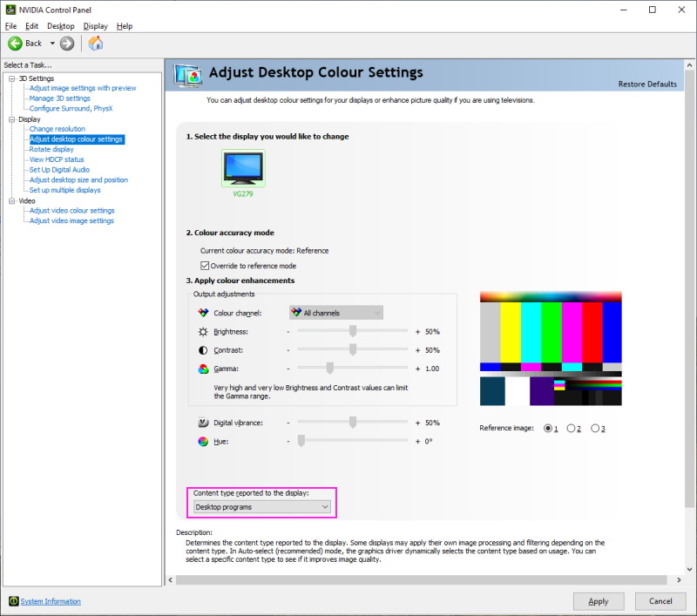The image size is (697, 616).
Task: Click the Hue slider handle
Action: (301, 441)
